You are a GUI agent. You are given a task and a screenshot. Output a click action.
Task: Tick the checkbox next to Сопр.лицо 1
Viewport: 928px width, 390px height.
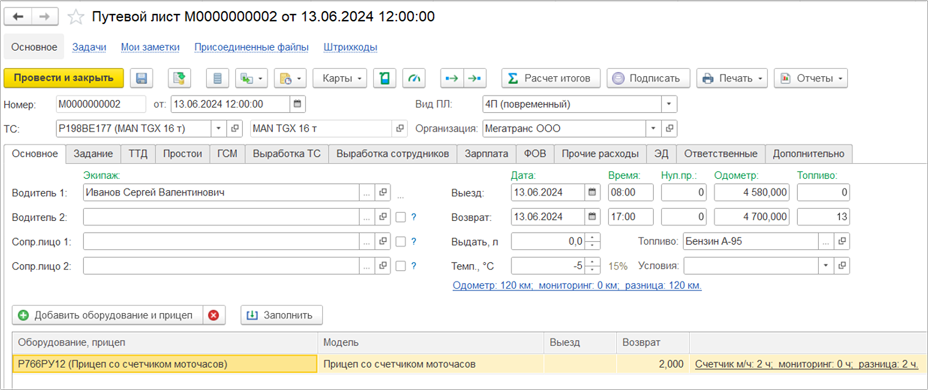(401, 241)
